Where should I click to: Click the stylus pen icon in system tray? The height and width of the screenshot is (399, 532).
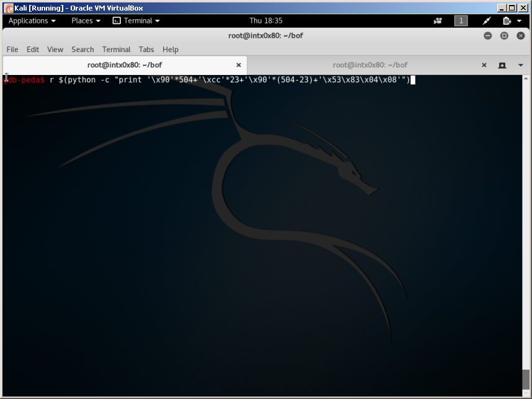pyautogui.click(x=486, y=20)
